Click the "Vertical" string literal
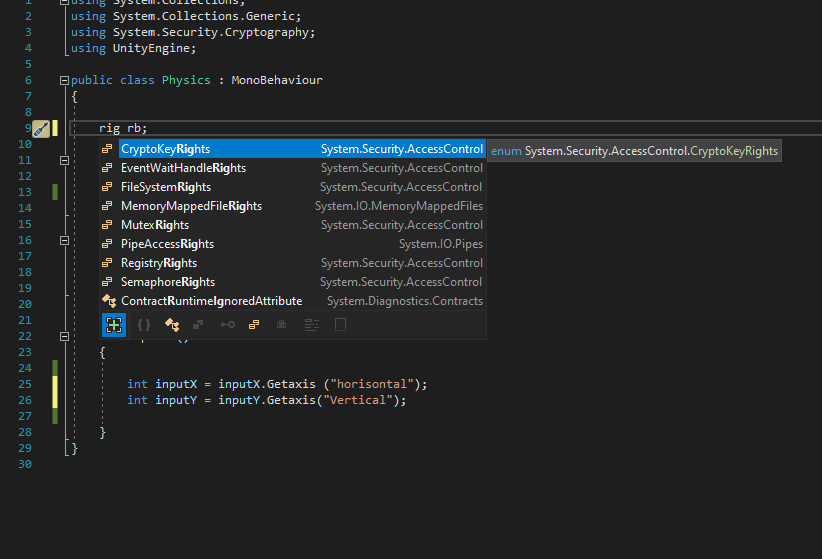 click(x=358, y=400)
